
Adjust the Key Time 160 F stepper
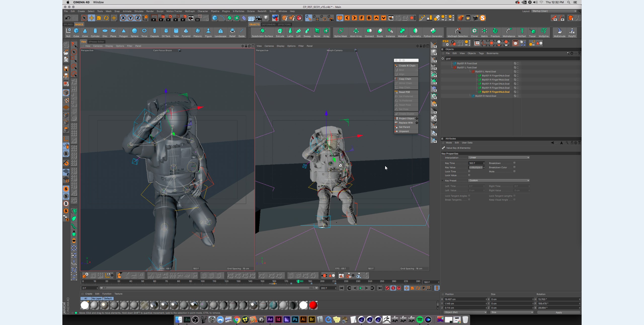click(x=484, y=163)
